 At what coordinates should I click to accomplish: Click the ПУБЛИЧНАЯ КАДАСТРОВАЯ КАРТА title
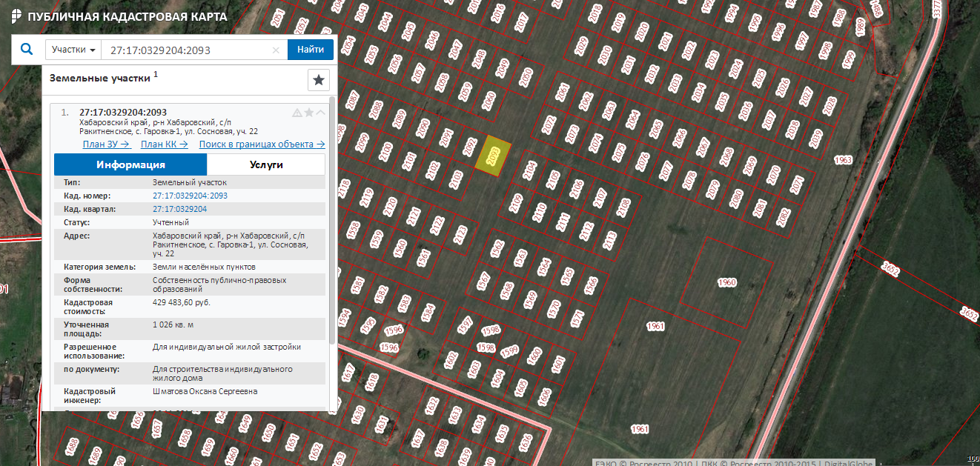point(128,16)
